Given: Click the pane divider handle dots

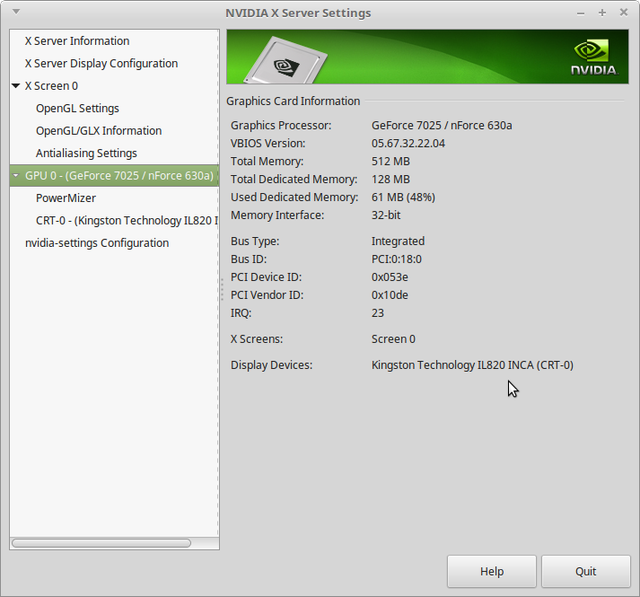Looking at the screenshot, I should [222, 289].
